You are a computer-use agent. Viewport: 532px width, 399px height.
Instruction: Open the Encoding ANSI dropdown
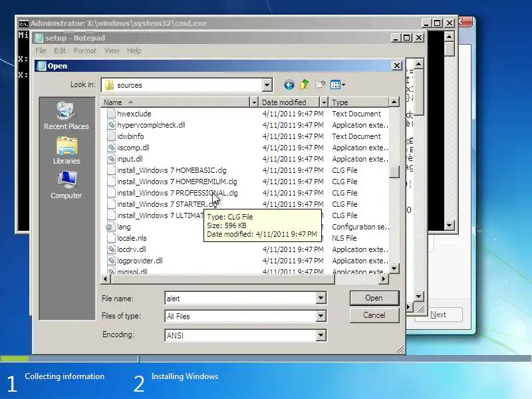(x=321, y=335)
